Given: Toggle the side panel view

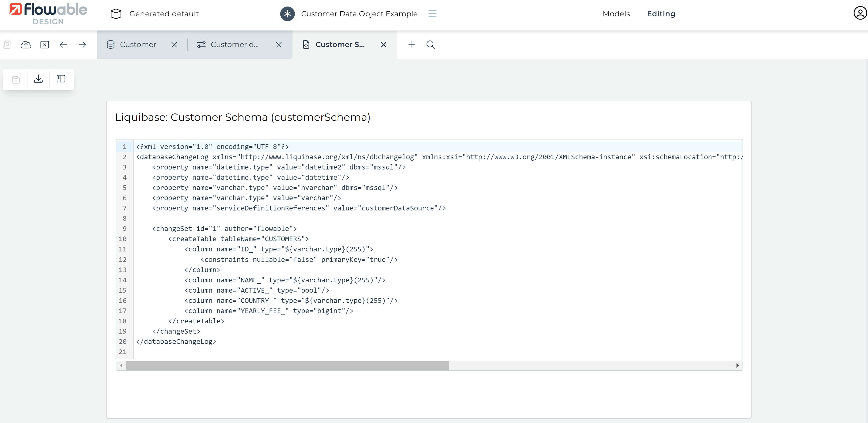Looking at the screenshot, I should coord(61,79).
